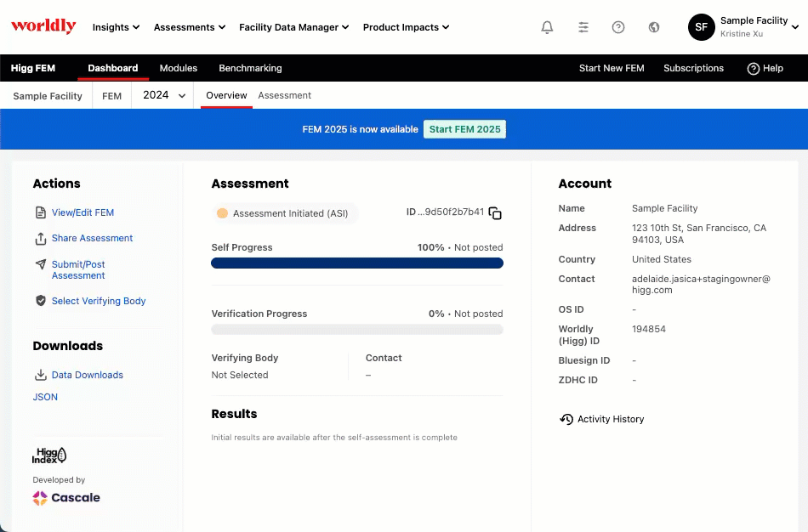The image size is (808, 532).
Task: Click the Worldly ID value 194854
Action: point(649,329)
